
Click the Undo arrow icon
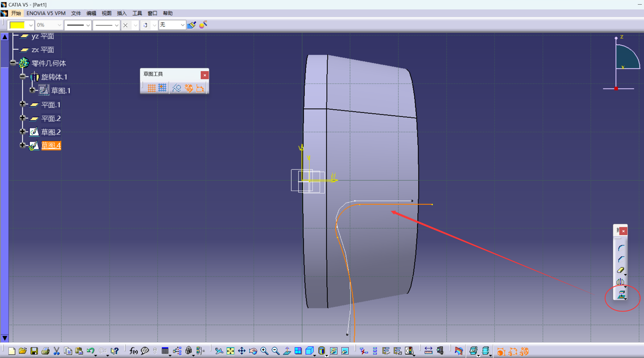point(90,351)
